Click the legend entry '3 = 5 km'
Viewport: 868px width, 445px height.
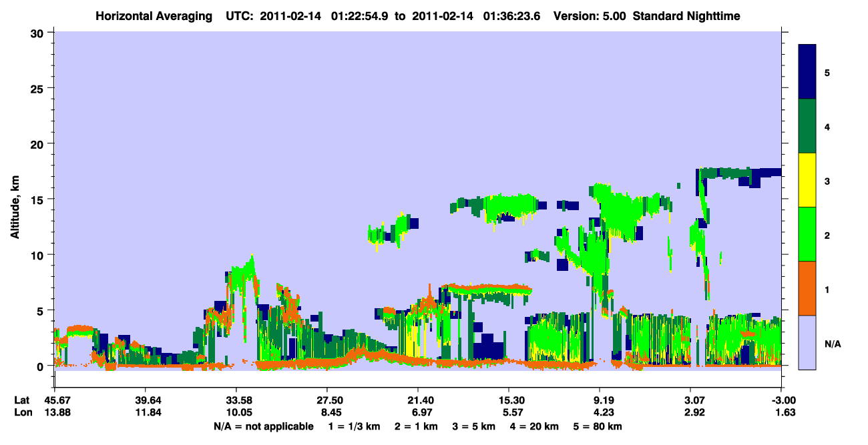(x=475, y=426)
